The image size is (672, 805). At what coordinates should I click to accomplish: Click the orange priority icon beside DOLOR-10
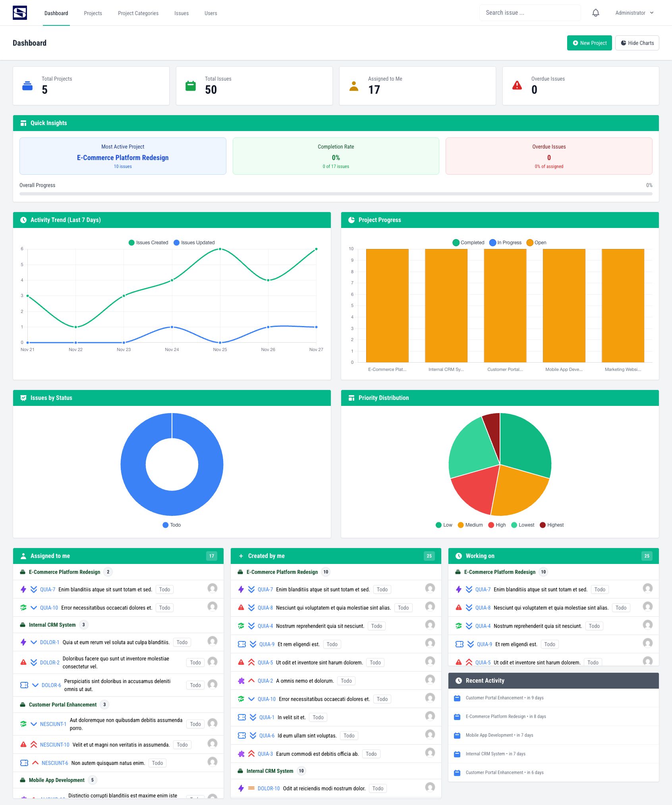click(251, 788)
